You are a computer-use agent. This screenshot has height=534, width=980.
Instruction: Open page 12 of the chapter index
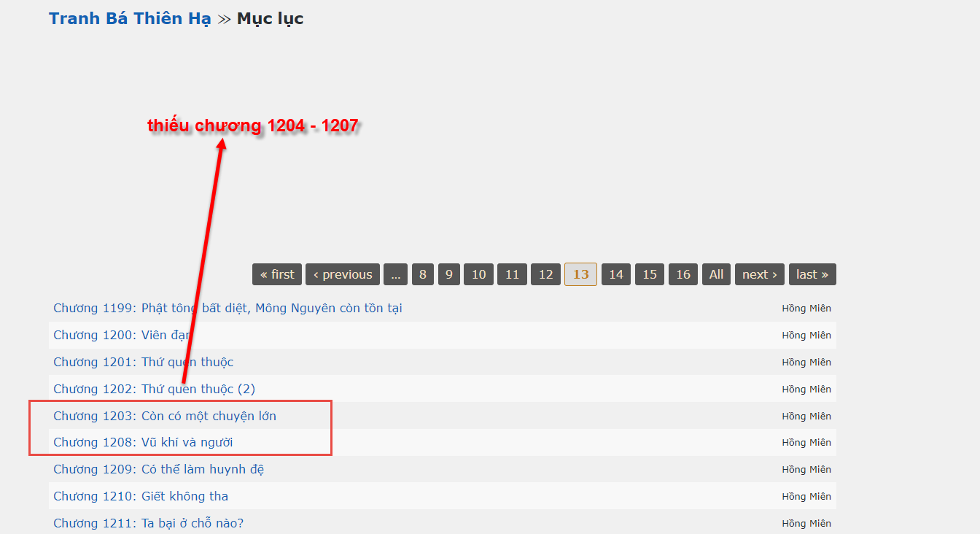click(x=546, y=274)
